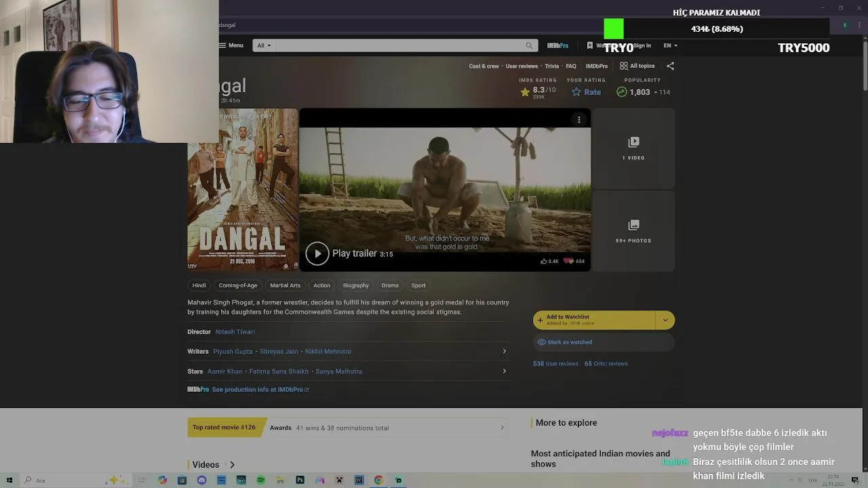Image resolution: width=868 pixels, height=488 pixels.
Task: Click into the IMDb search field
Action: 400,45
